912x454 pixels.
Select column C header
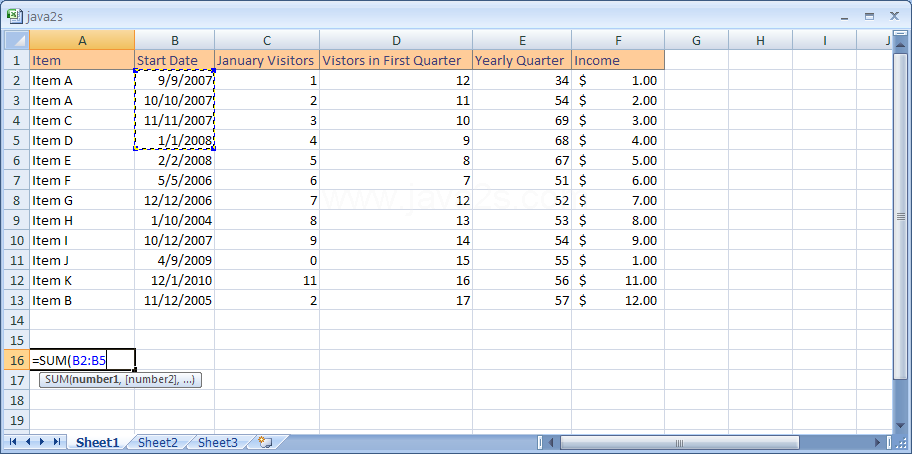point(267,41)
